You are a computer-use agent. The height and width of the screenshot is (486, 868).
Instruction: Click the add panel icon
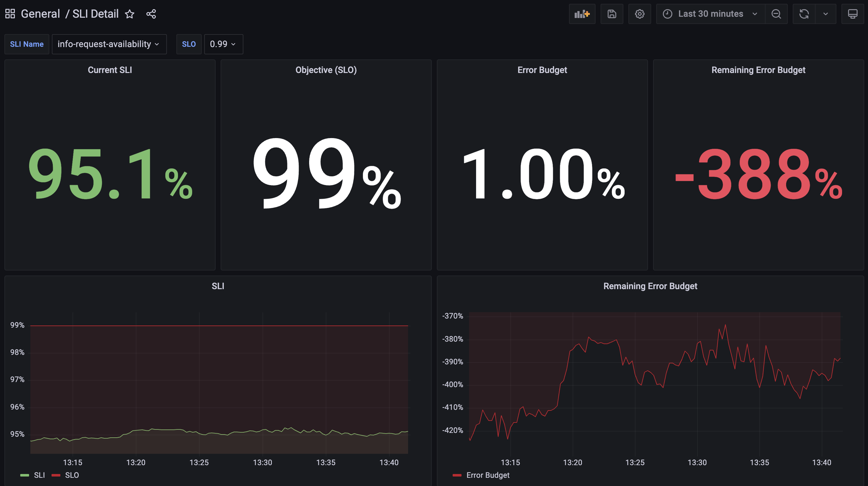tap(582, 14)
